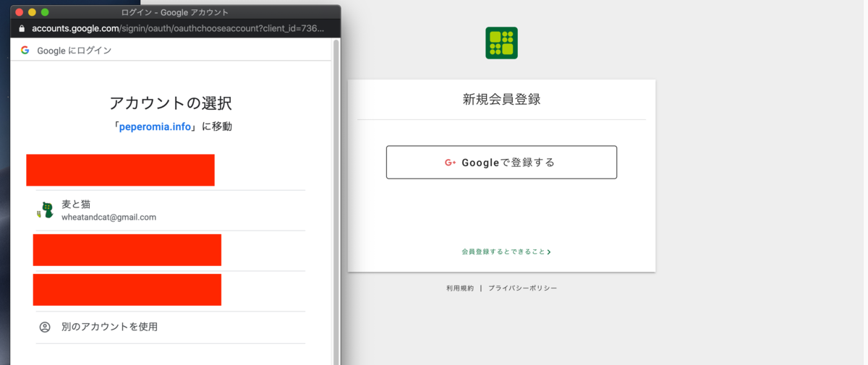Screen dimensions: 868x365
Task: Click the Google G logo in popup header
Action: (25, 51)
